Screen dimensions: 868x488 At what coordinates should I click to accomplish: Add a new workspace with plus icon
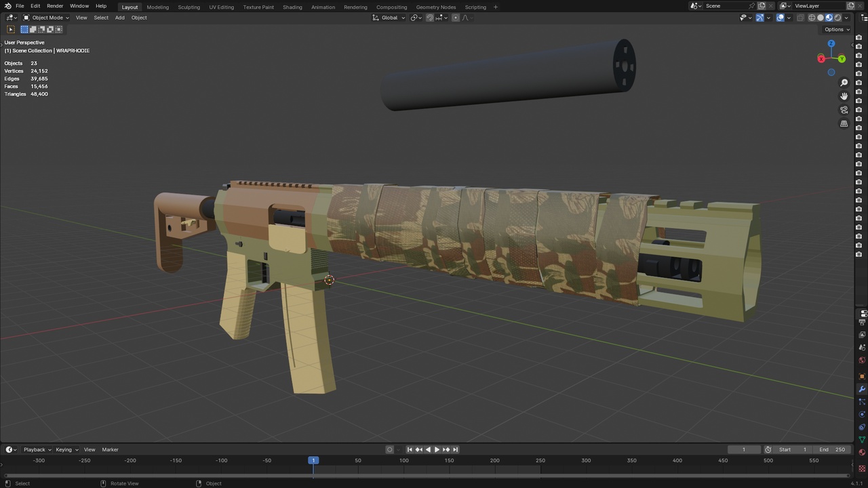(x=496, y=7)
